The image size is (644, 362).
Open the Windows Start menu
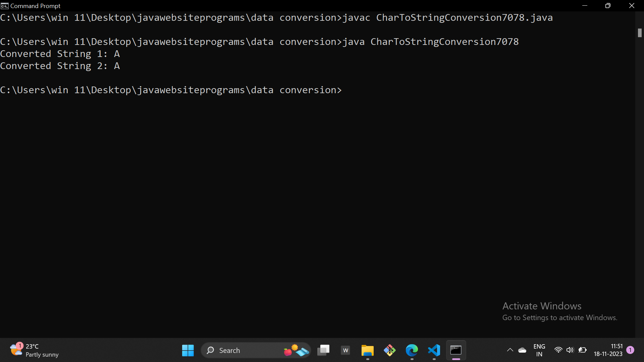click(x=188, y=350)
